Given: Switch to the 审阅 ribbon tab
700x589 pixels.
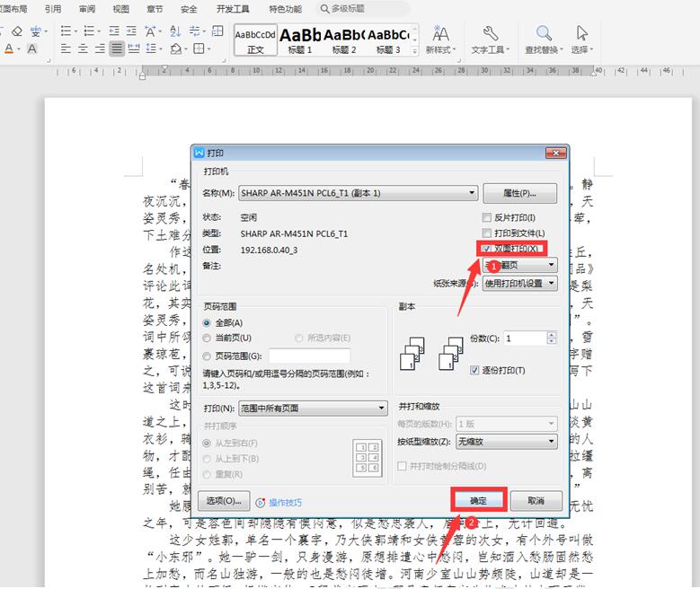Looking at the screenshot, I should click(x=87, y=9).
